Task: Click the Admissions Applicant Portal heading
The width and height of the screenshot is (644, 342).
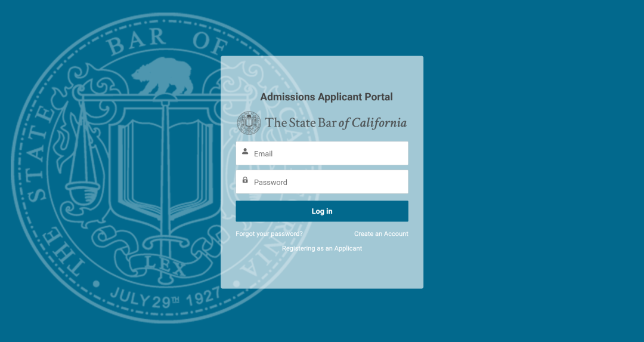Action: coord(327,97)
